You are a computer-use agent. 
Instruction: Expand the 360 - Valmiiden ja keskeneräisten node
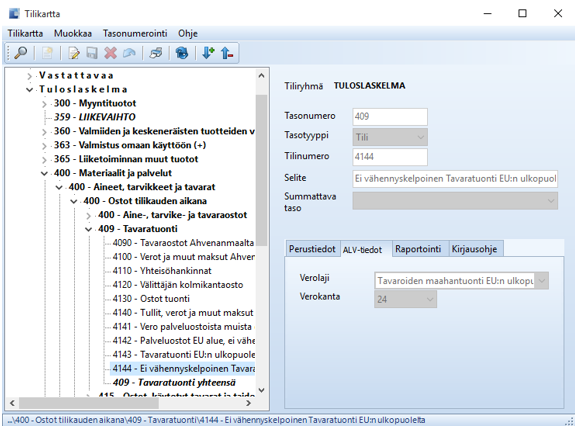point(44,132)
